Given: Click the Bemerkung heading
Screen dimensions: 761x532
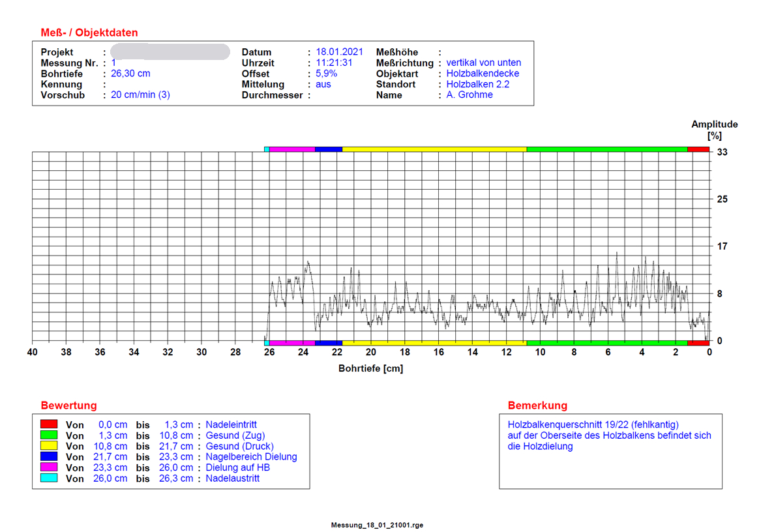Looking at the screenshot, I should click(537, 406).
